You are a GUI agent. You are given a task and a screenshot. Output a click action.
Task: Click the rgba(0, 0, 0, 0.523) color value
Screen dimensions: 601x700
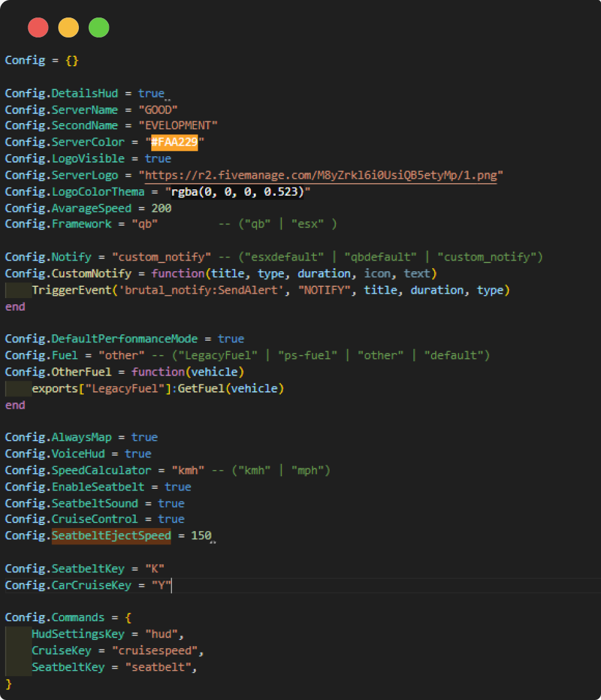coord(238,191)
